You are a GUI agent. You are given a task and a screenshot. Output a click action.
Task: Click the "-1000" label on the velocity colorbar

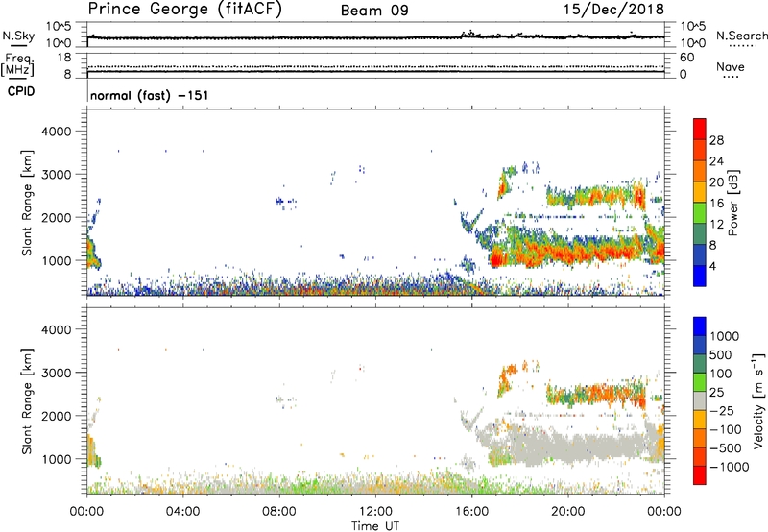coord(730,467)
